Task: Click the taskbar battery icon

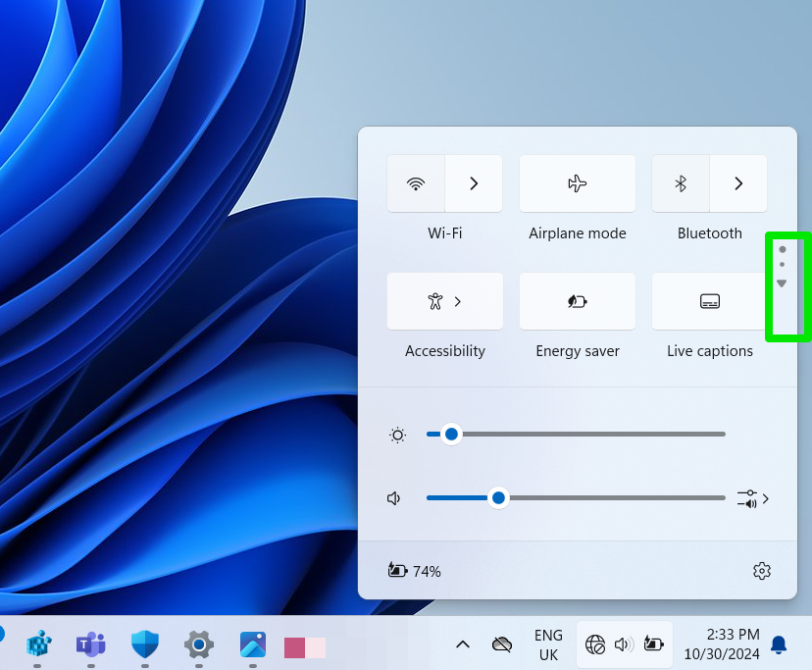Action: (653, 644)
